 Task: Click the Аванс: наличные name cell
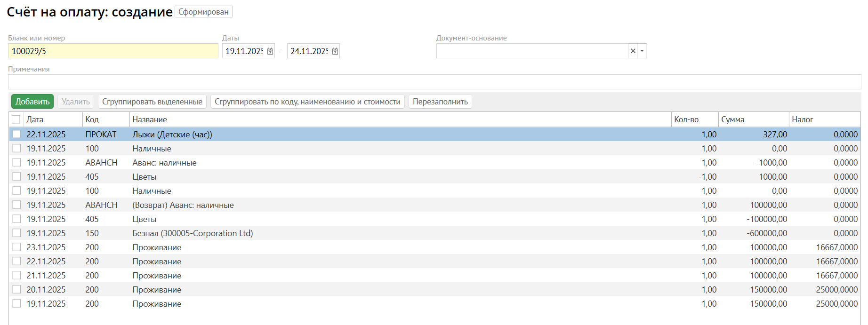pyautogui.click(x=400, y=162)
